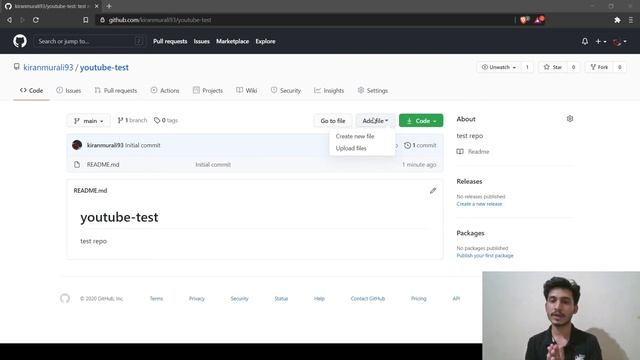This screenshot has height=360, width=640.
Task: Open the footer Terms link
Action: pyautogui.click(x=156, y=298)
